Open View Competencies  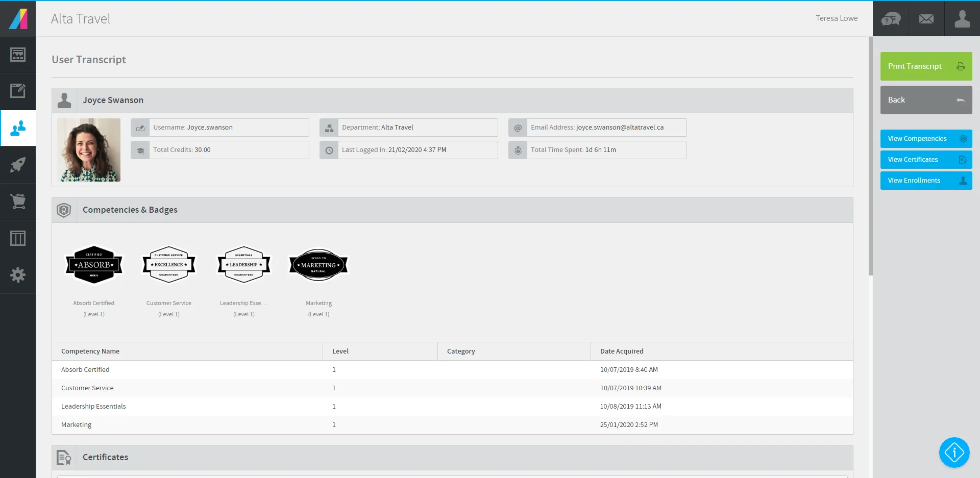926,138
